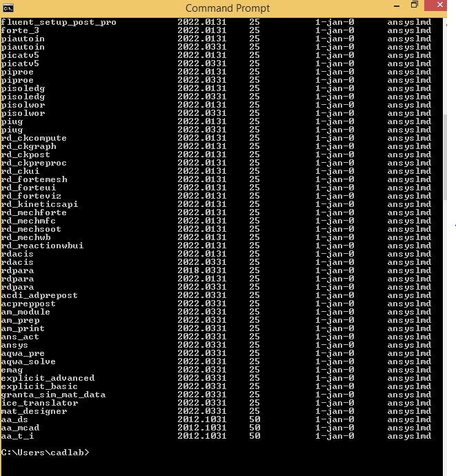This screenshot has height=476, width=456.
Task: Select the rd_ckpost feature name
Action: pyautogui.click(x=26, y=155)
